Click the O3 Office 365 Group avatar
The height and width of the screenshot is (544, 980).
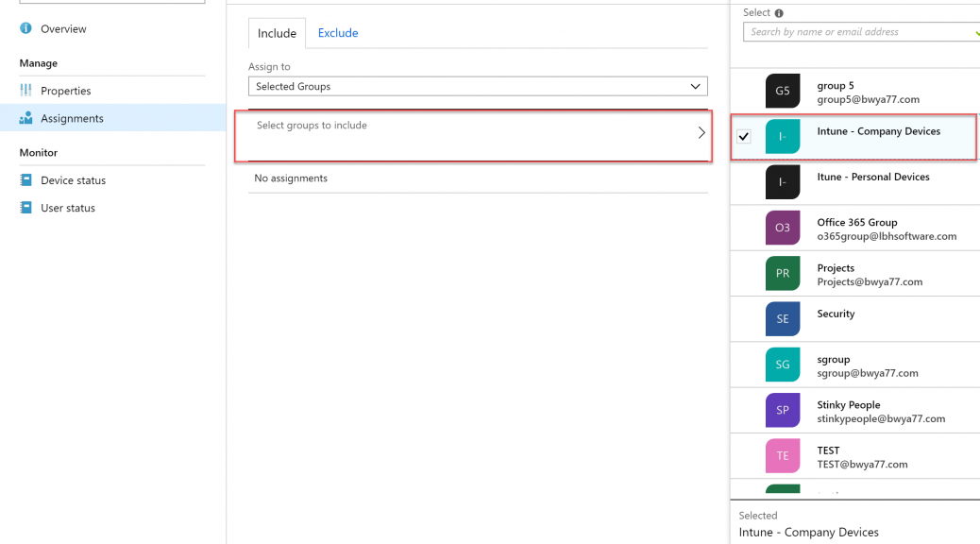[783, 228]
